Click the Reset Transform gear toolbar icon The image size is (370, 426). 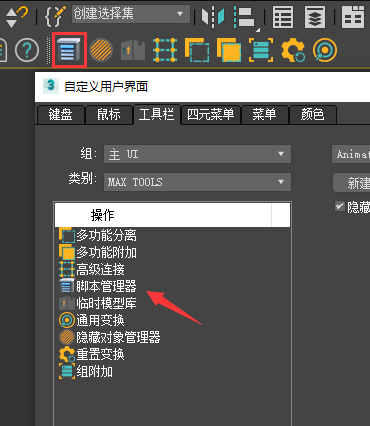[x=293, y=50]
